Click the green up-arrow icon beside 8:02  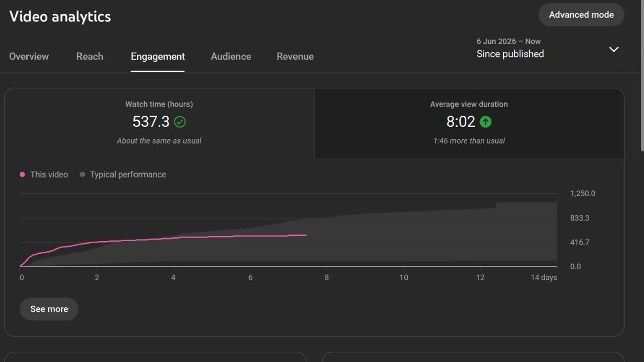(485, 122)
